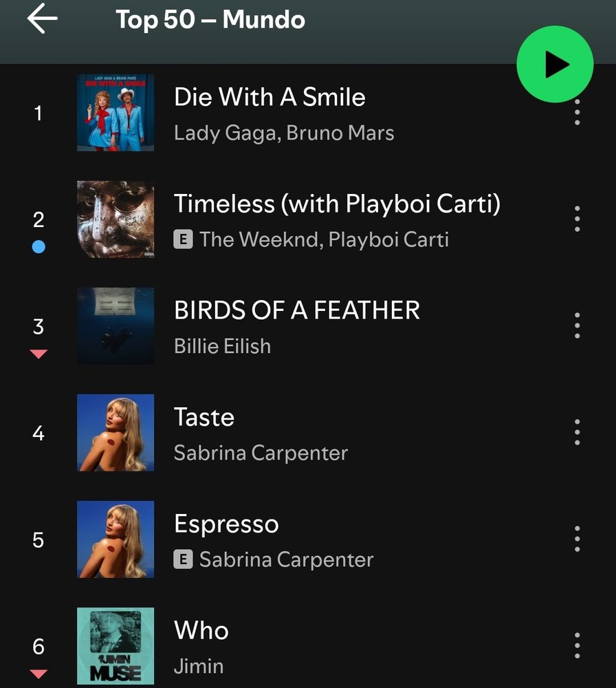Tap the explicit badge on Timeless

click(x=183, y=239)
